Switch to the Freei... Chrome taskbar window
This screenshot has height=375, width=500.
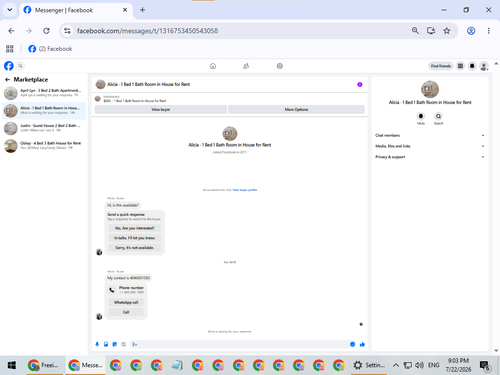[x=44, y=365]
